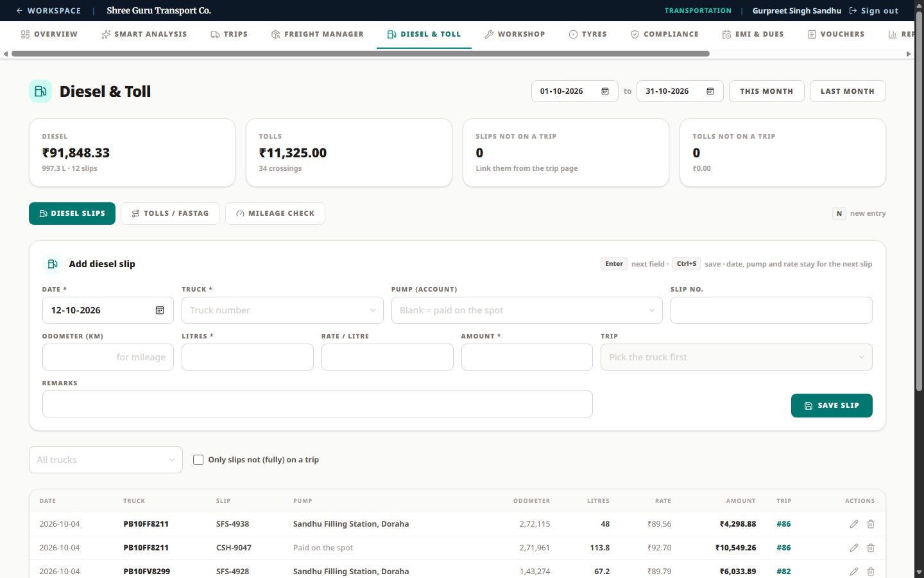Click the Sign out icon
924x578 pixels.
(x=853, y=11)
